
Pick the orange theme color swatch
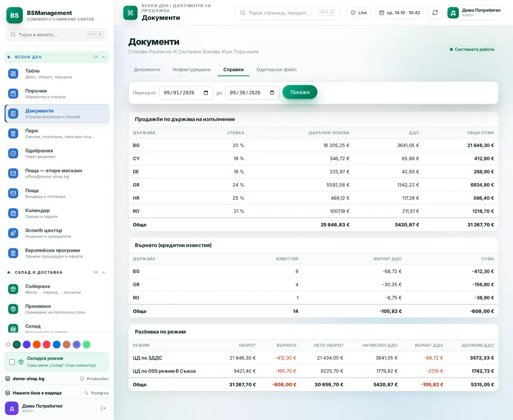(x=37, y=345)
